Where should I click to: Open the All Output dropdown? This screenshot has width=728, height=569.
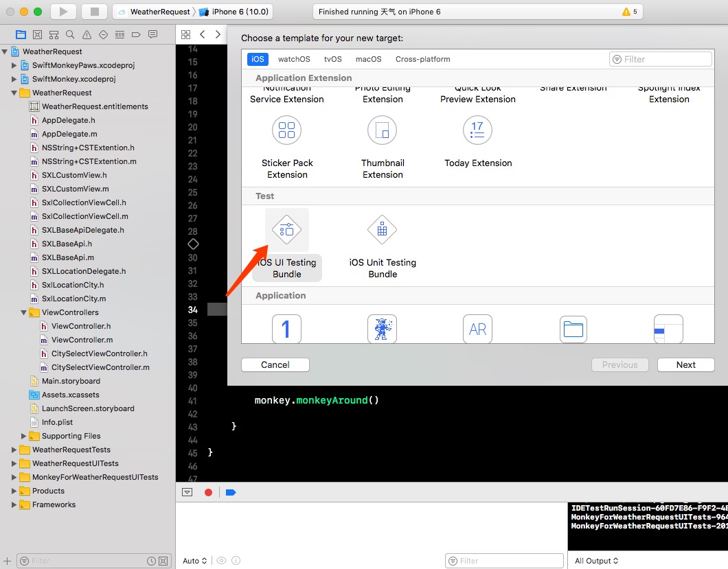click(597, 561)
